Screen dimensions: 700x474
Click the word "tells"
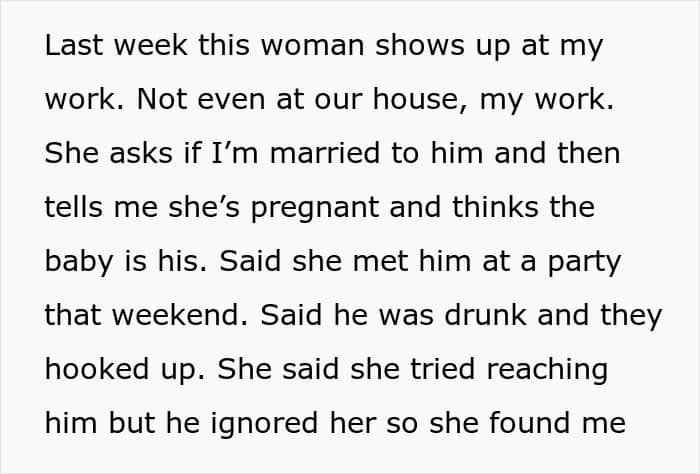(70, 209)
